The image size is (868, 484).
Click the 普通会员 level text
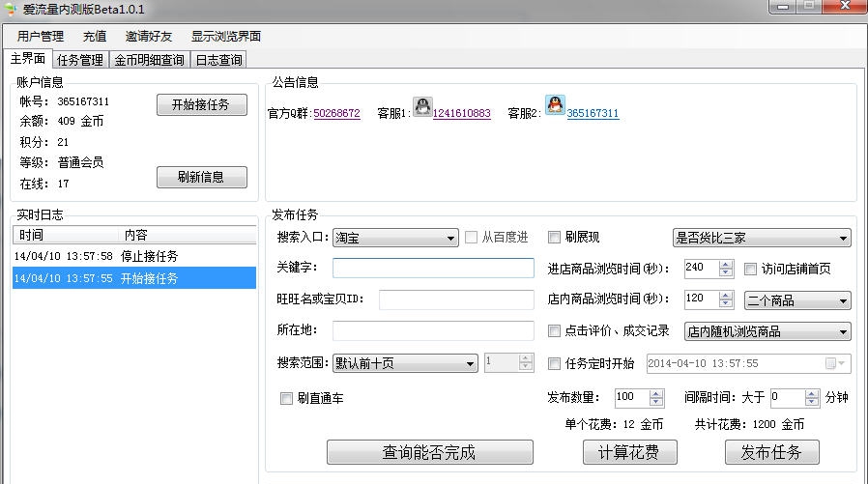coord(80,162)
